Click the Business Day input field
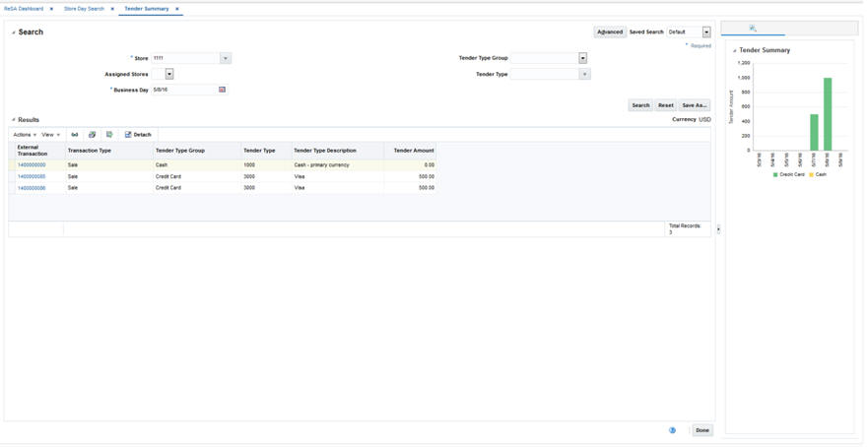Screen dimensions: 868x447 pyautogui.click(x=184, y=90)
